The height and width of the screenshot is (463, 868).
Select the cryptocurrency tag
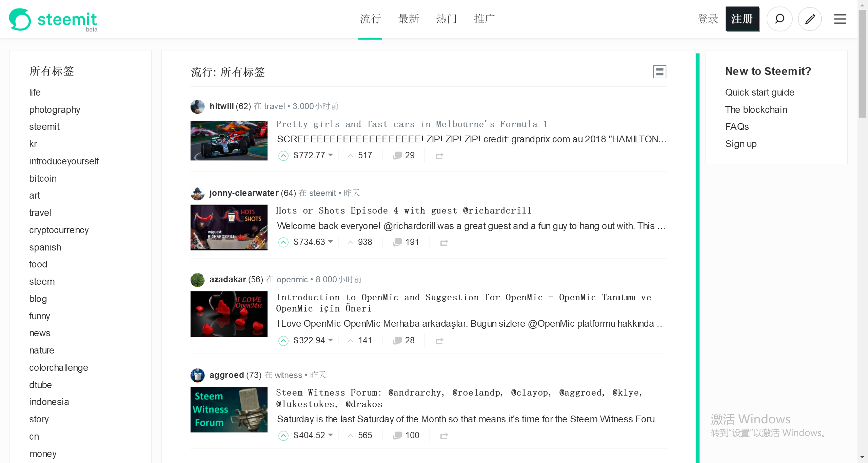point(59,230)
